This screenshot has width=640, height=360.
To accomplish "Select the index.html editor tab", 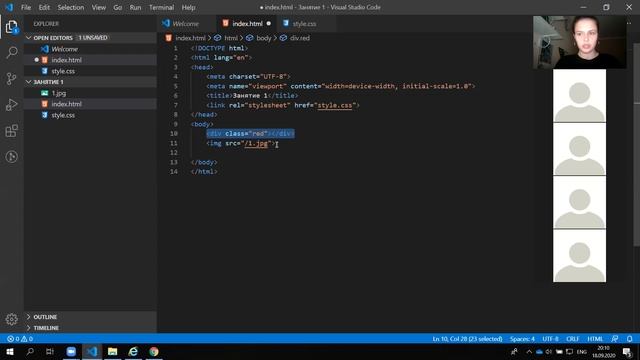I will [247, 24].
